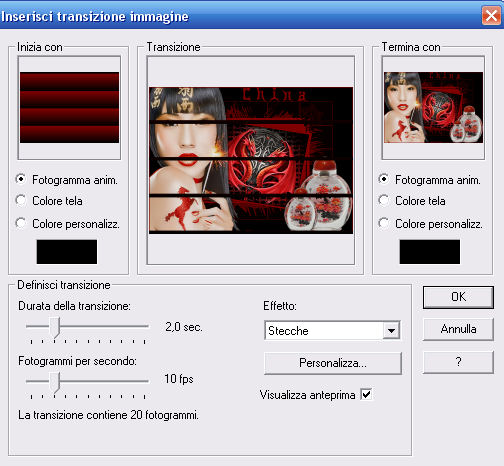Close the Inserisci transizione immagine dialog
Viewport: 504px width, 466px height.
tap(491, 15)
